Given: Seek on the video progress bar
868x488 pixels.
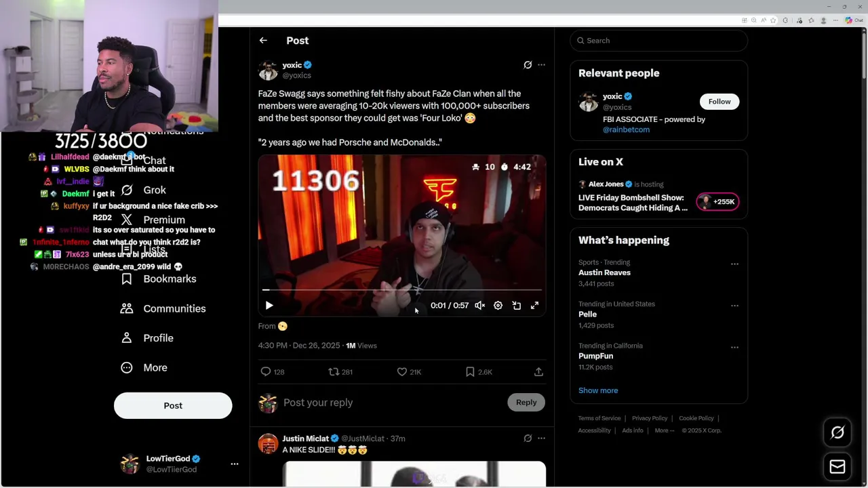Looking at the screenshot, I should 402,290.
